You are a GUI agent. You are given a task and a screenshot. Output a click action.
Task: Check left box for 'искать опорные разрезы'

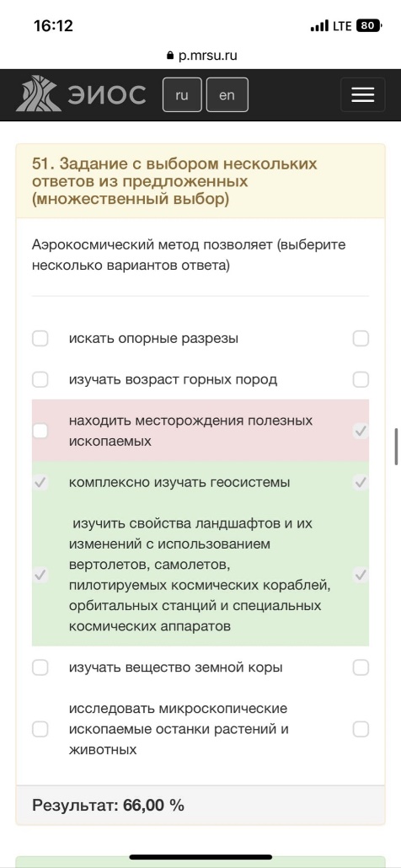coord(40,338)
